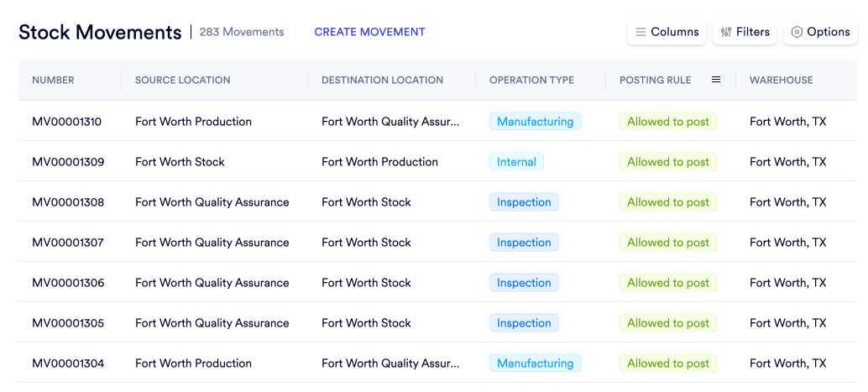Click Allowed to post in row MV00001304

coord(668,363)
